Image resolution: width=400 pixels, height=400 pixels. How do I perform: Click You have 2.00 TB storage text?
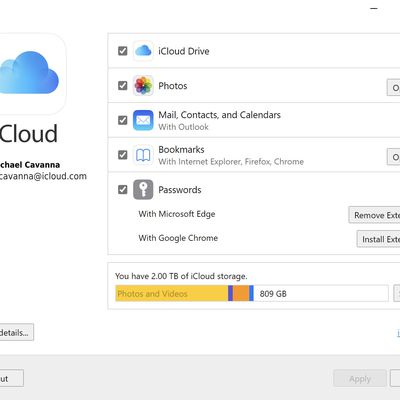[x=181, y=276]
